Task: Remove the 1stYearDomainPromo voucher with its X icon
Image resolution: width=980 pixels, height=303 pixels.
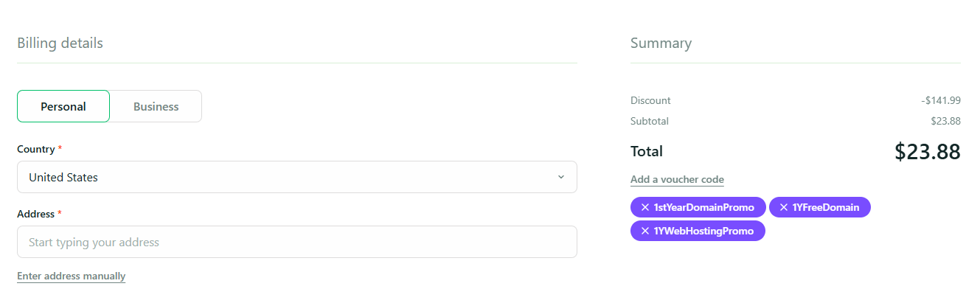Action: [644, 208]
